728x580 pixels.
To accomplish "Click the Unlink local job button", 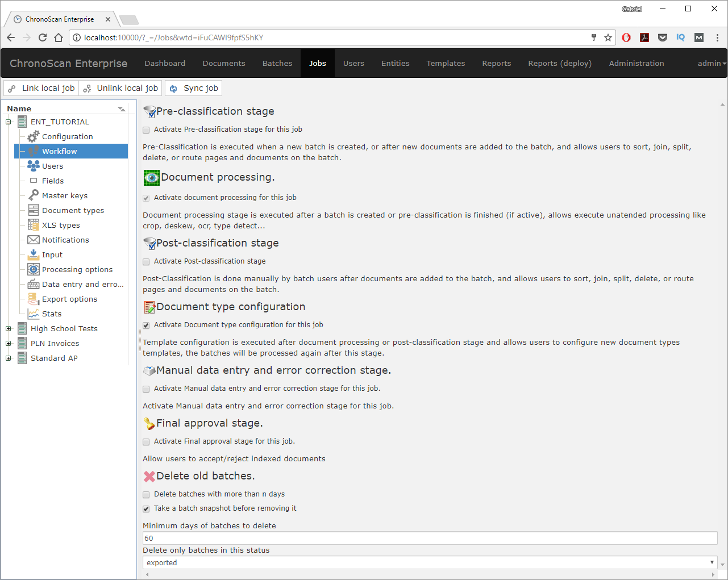I will point(120,88).
